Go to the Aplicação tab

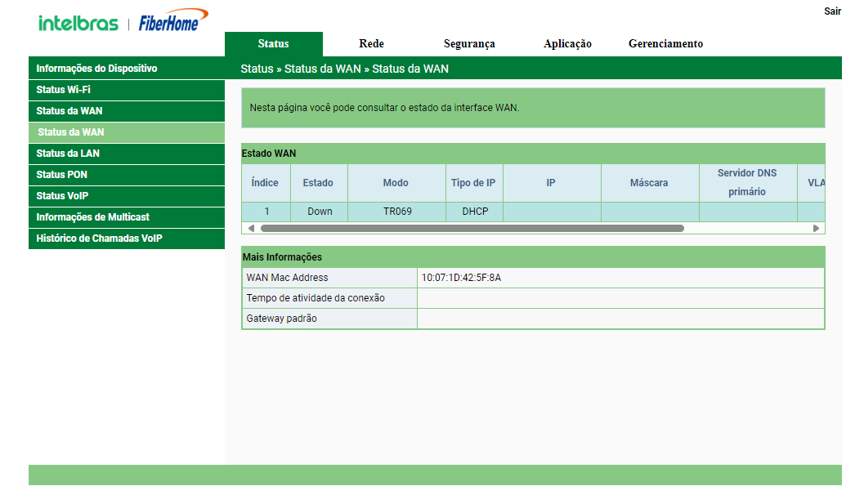567,44
